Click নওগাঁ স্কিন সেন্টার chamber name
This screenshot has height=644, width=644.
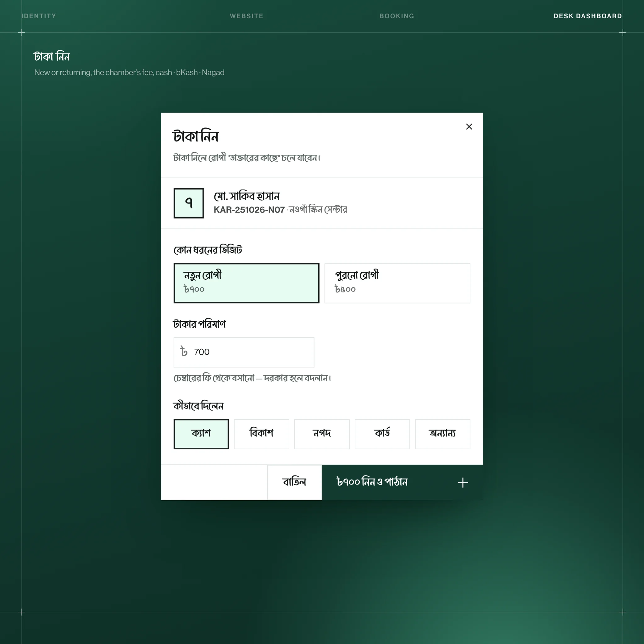click(318, 209)
